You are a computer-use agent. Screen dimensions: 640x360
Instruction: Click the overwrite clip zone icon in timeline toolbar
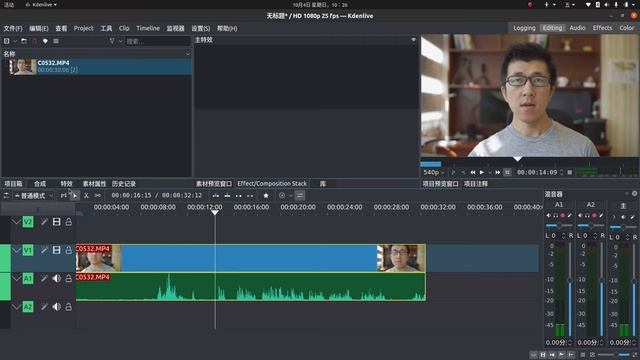pyautogui.click(x=227, y=196)
